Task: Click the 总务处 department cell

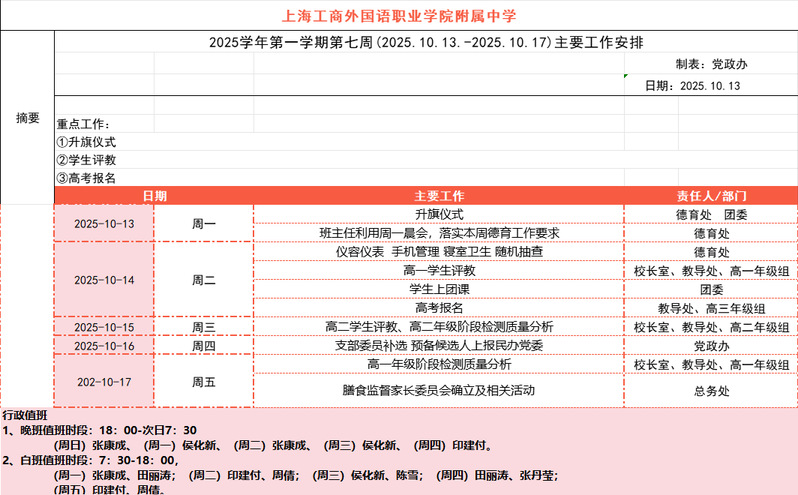Action: point(711,392)
